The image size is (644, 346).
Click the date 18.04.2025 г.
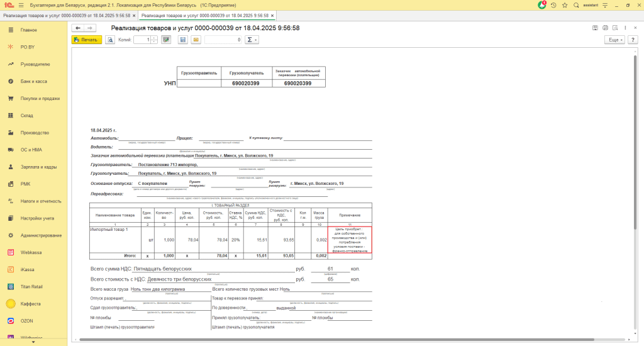[x=104, y=130]
